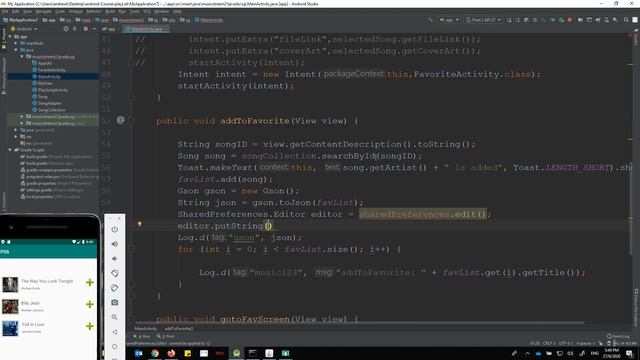Select MainActivity in the project tree
Screen dimensions: 640x360
click(x=49, y=77)
